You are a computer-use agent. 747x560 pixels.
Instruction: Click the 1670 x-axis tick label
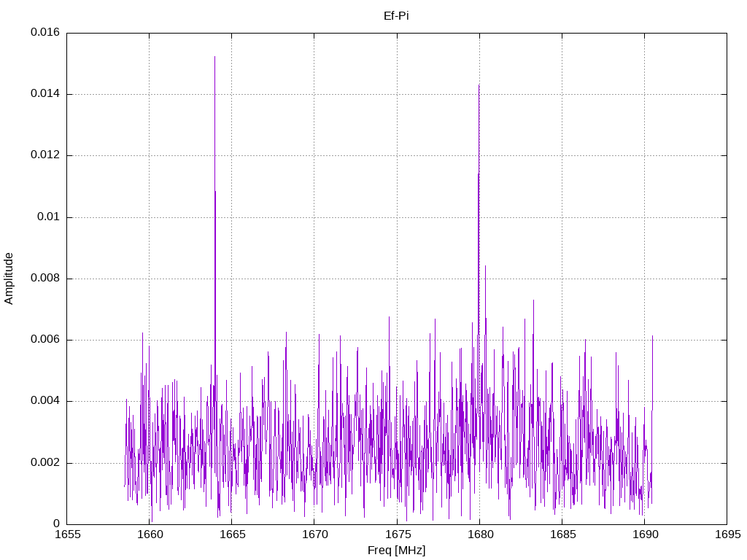315,534
